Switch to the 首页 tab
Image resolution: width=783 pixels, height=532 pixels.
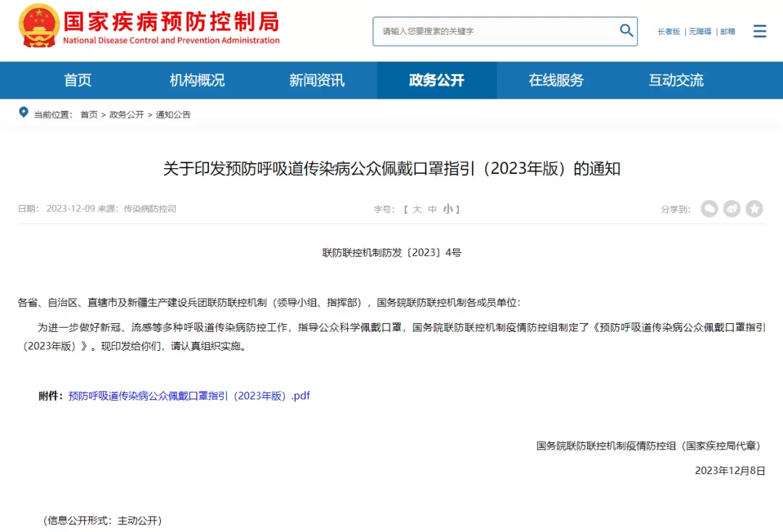click(x=78, y=80)
